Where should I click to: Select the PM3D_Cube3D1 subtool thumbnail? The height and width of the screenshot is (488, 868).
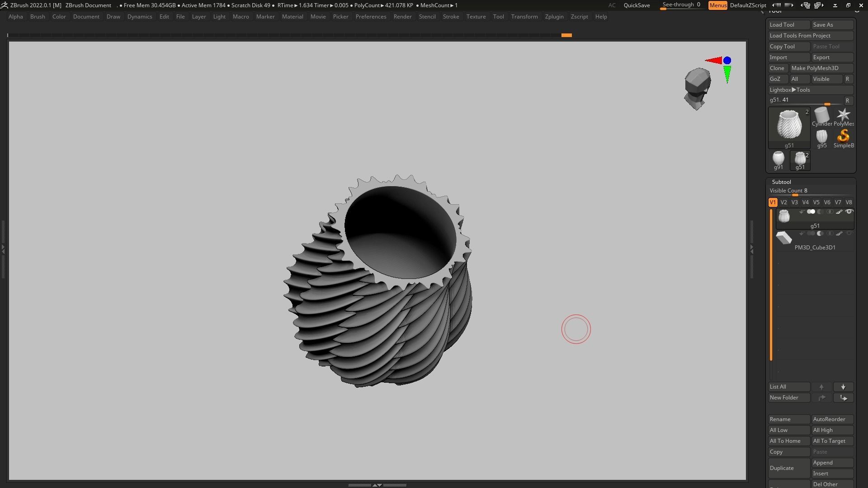click(784, 238)
